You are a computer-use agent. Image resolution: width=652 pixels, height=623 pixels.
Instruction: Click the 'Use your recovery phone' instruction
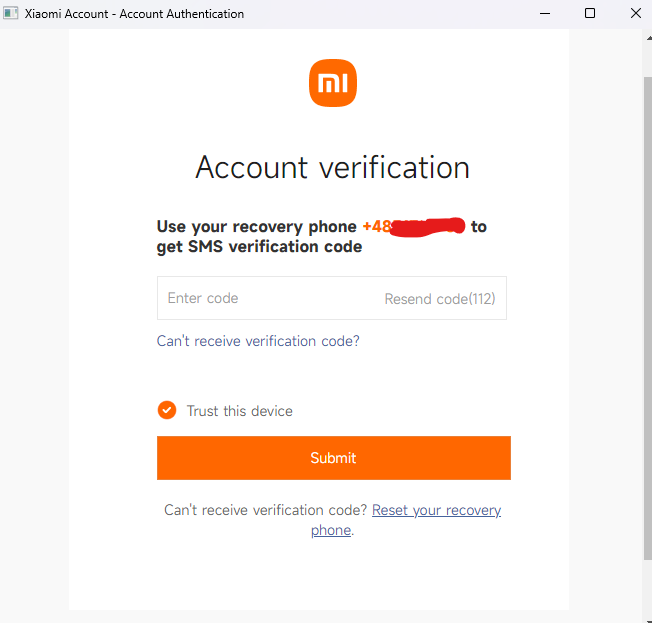click(256, 227)
